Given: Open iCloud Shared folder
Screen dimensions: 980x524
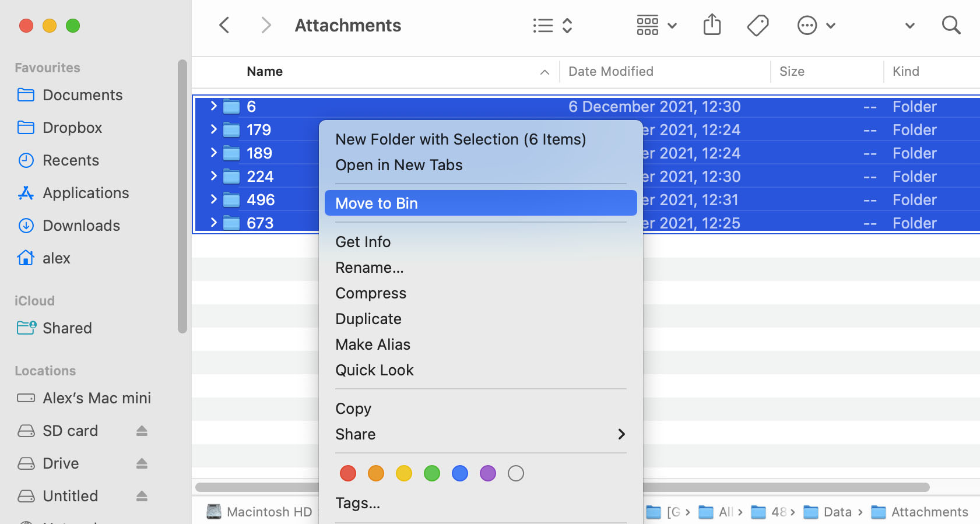Looking at the screenshot, I should (67, 328).
